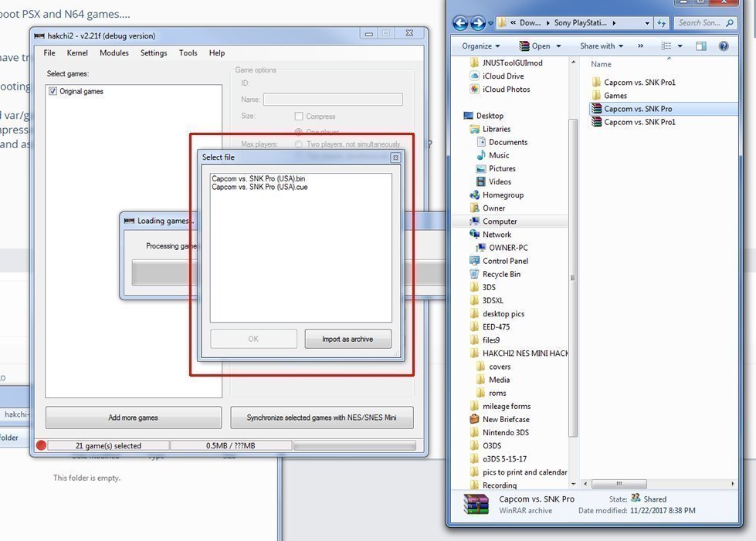The height and width of the screenshot is (541, 756).
Task: Open the Kernel menu in hakchi2
Action: pyautogui.click(x=77, y=53)
